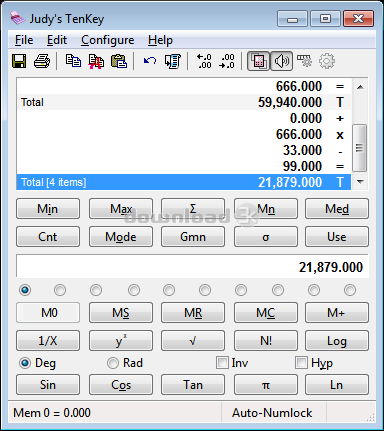Click the tape scrollbar up arrow
The width and height of the screenshot is (384, 431).
pos(360,87)
